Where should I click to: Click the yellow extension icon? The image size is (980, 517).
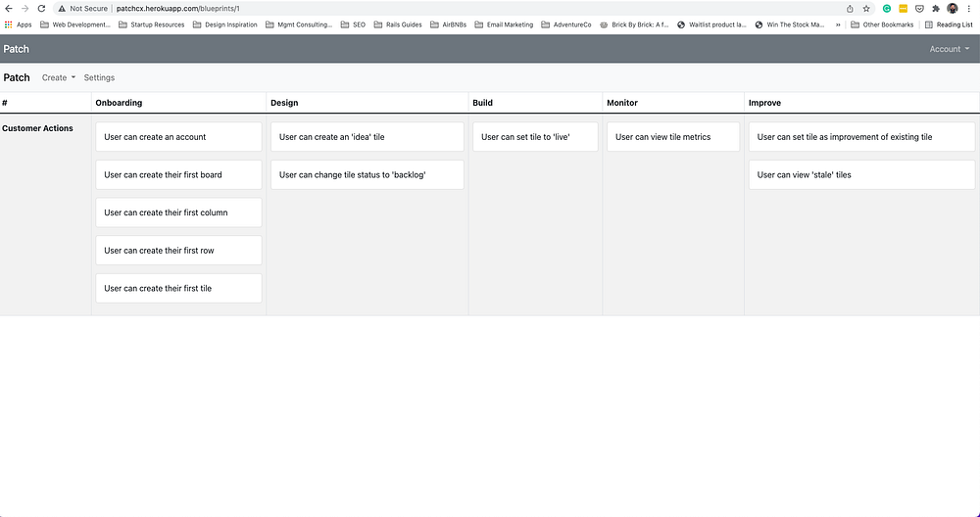coord(904,9)
